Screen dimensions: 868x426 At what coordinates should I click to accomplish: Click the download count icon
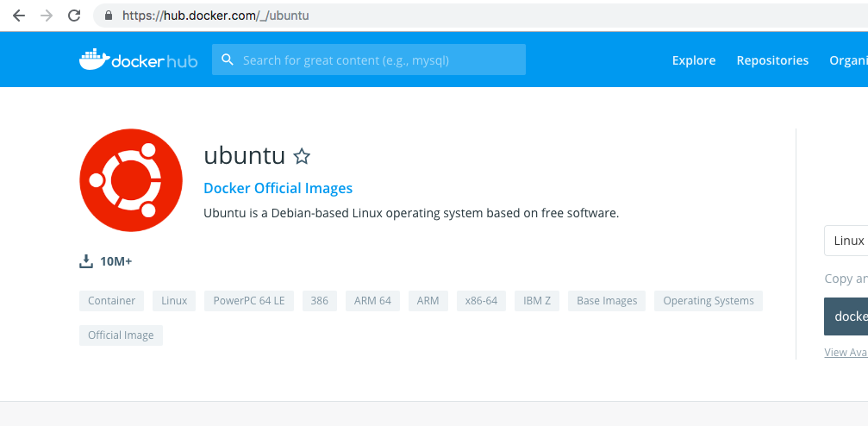tap(86, 261)
